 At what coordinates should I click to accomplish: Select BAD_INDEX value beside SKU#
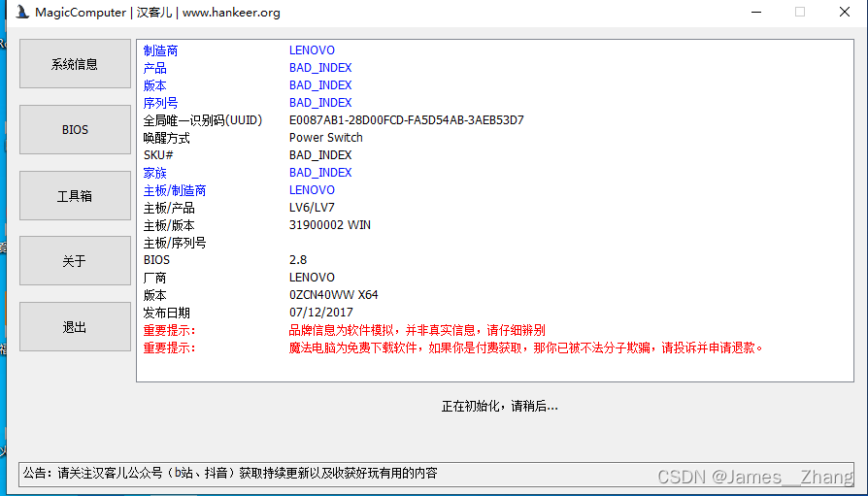tap(320, 155)
